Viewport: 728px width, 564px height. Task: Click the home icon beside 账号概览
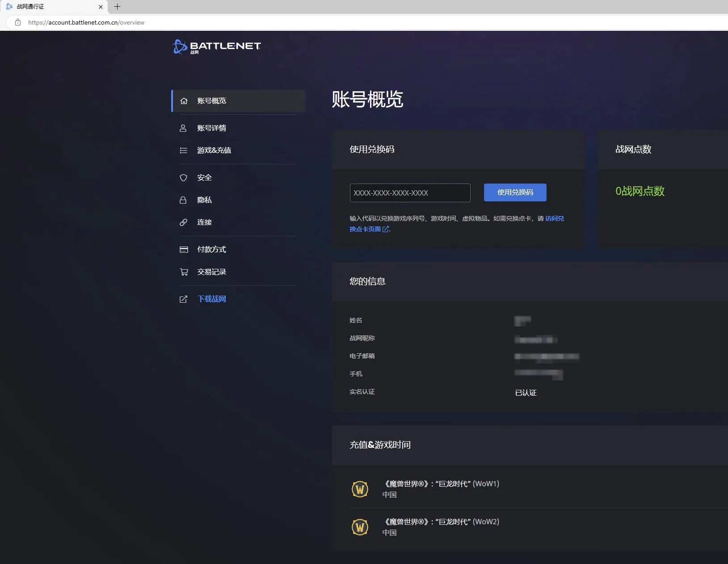184,101
